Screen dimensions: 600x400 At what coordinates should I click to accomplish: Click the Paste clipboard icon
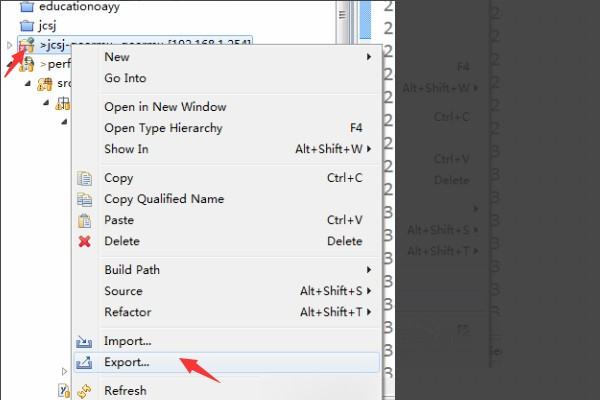click(85, 220)
